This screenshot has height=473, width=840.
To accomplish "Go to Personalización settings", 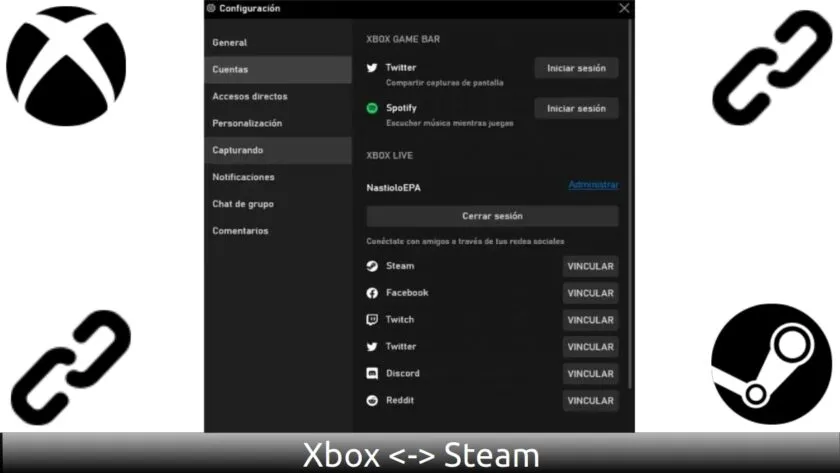I will coord(278,123).
